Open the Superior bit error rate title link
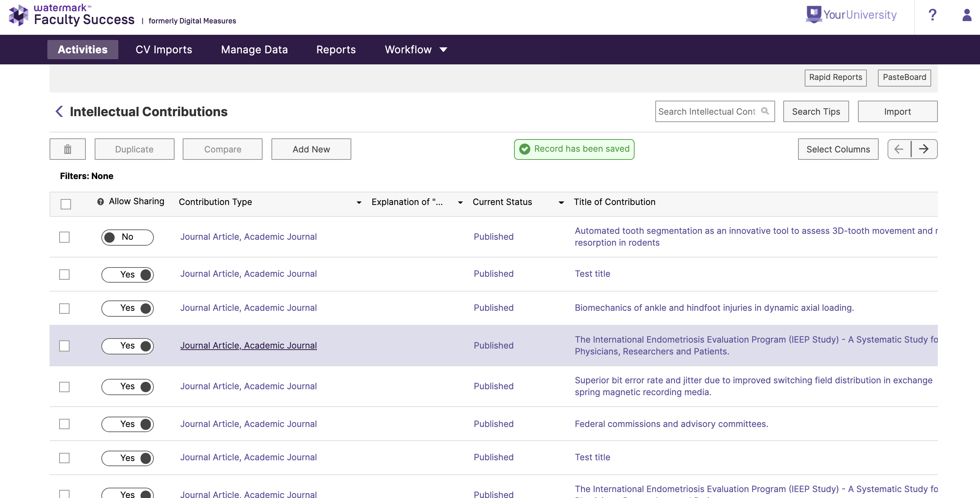Viewport: 980px width, 498px height. pyautogui.click(x=753, y=386)
